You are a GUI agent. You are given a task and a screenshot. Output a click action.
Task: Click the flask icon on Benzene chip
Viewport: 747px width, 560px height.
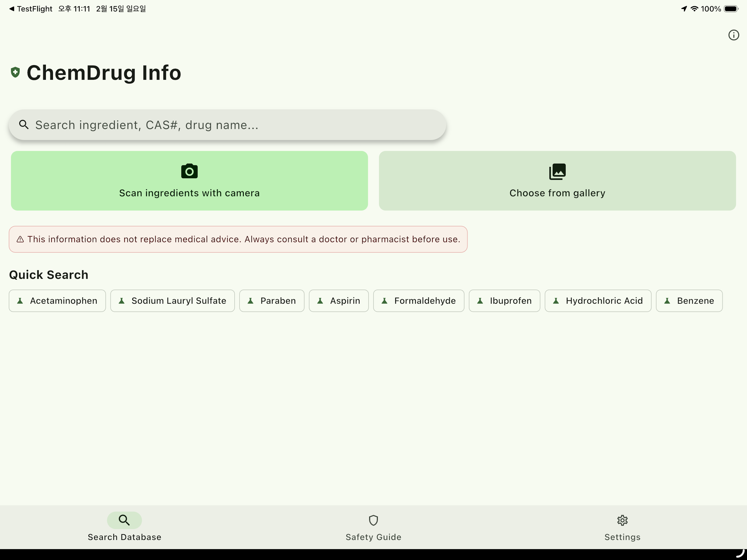tap(667, 301)
